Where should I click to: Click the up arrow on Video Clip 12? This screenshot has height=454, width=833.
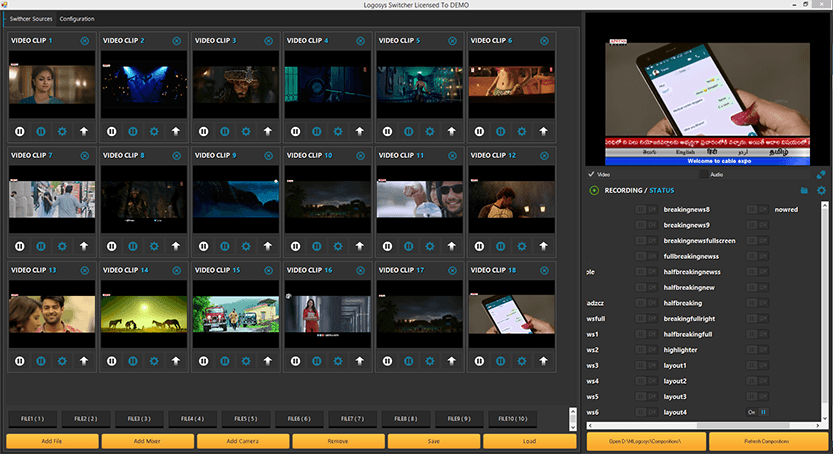[x=543, y=246]
